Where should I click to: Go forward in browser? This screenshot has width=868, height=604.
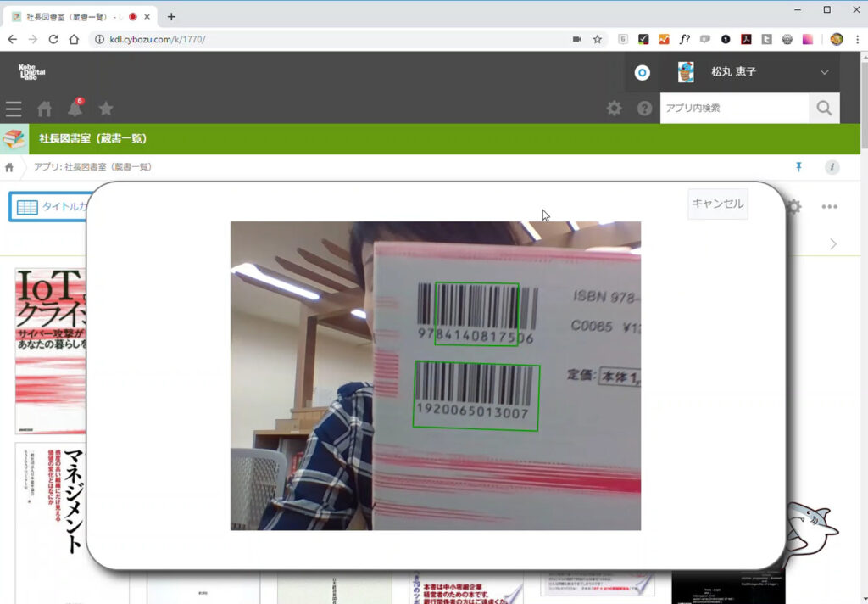click(x=33, y=39)
